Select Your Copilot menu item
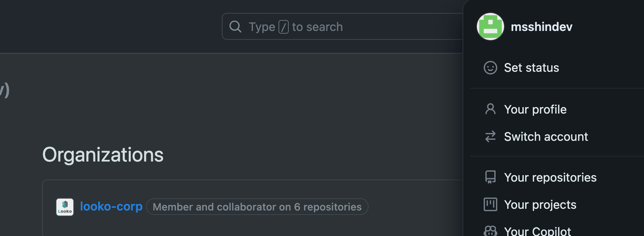Viewport: 644px width, 236px height. 537,231
